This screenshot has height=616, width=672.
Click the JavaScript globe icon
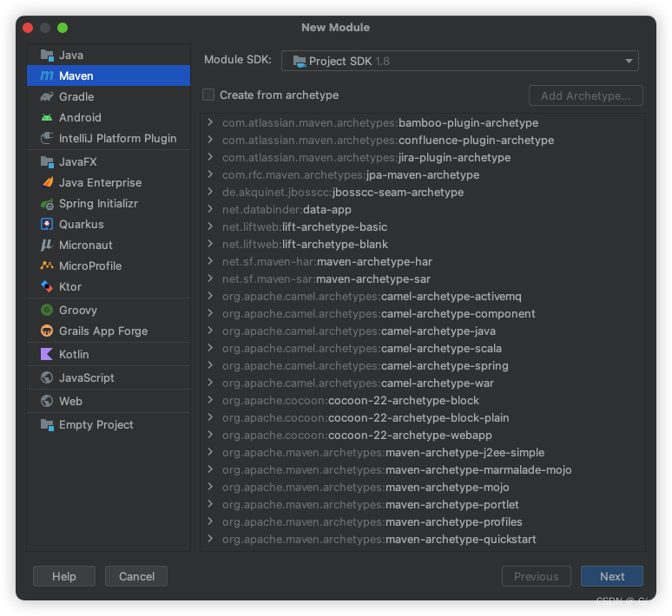point(47,377)
